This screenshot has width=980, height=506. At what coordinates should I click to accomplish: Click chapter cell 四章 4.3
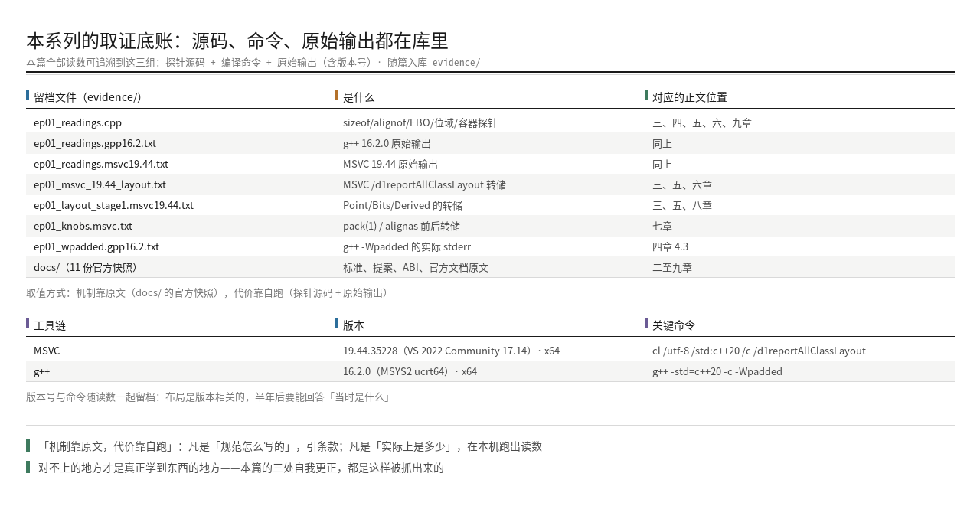pos(670,246)
